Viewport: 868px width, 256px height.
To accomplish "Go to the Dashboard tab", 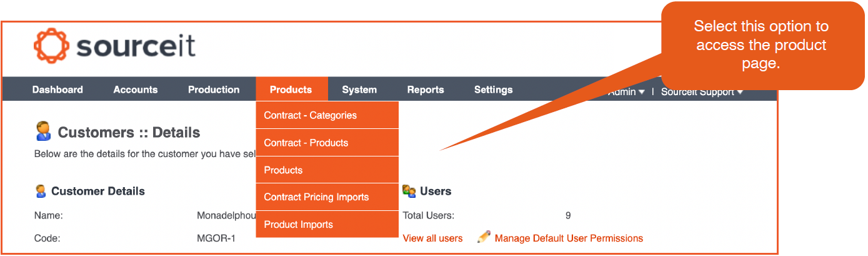I will point(57,90).
